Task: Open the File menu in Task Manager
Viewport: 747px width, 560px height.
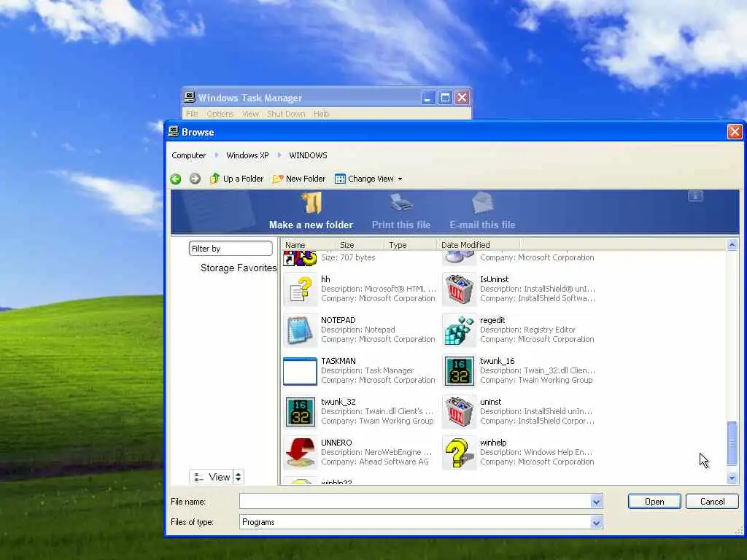Action: 192,114
